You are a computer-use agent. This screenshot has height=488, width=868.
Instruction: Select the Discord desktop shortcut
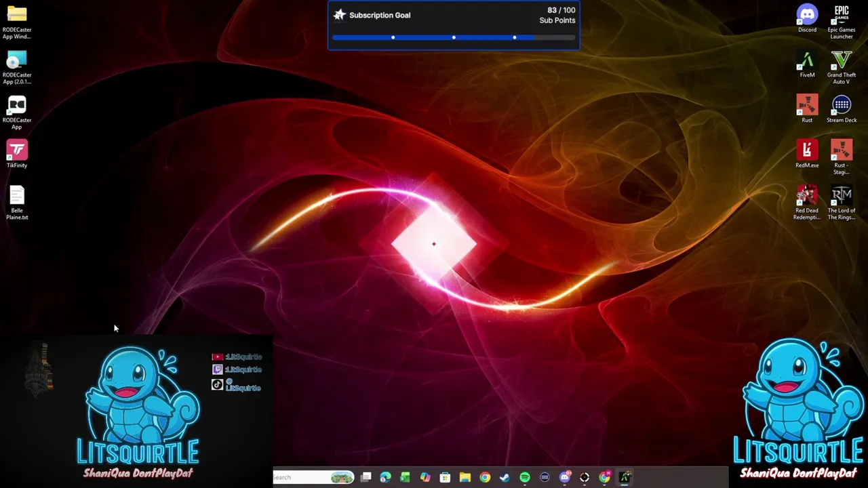(x=807, y=19)
